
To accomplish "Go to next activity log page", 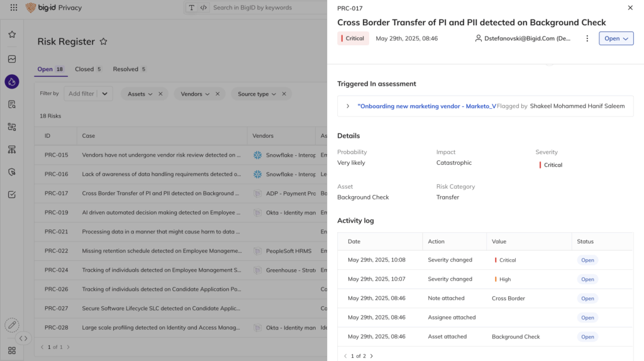I will [372, 356].
